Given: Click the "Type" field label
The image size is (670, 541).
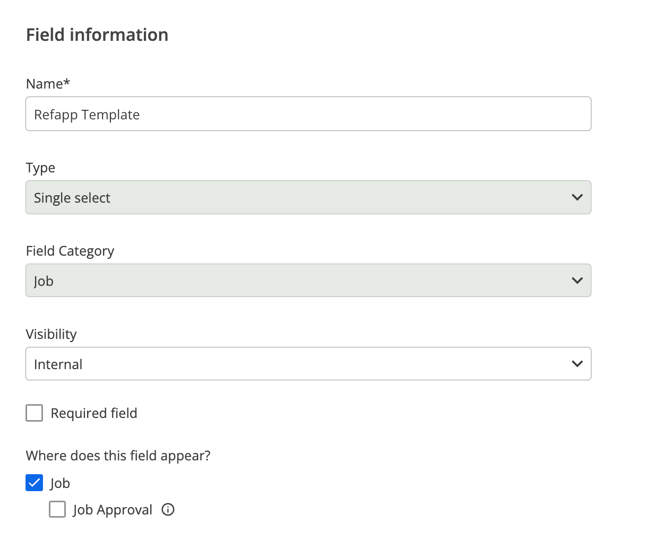Looking at the screenshot, I should [41, 168].
